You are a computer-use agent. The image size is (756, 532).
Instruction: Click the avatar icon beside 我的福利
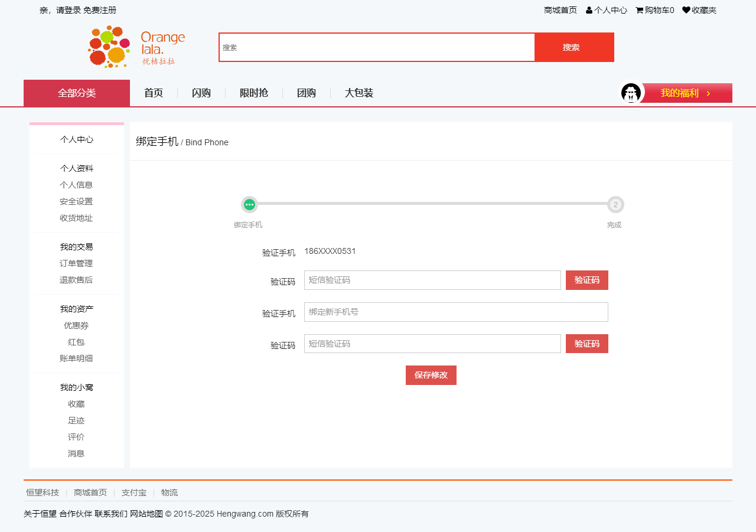(631, 93)
